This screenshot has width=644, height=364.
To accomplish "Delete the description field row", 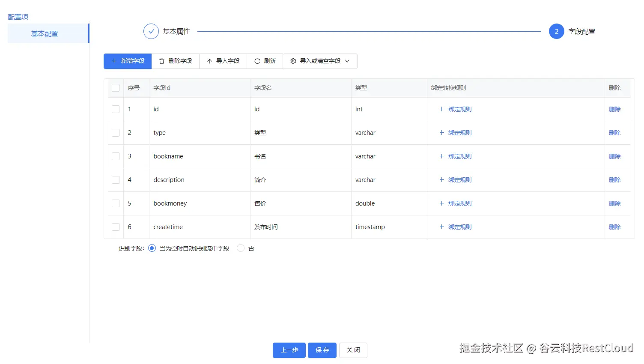I will (x=614, y=180).
